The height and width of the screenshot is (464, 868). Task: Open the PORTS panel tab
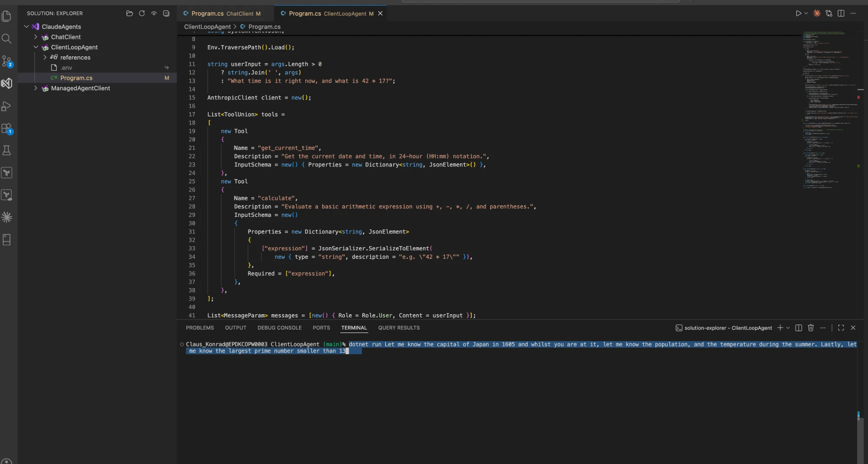pos(321,328)
